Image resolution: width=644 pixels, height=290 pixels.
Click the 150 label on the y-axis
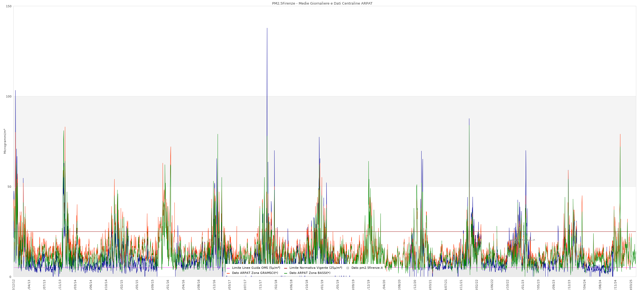coord(9,6)
